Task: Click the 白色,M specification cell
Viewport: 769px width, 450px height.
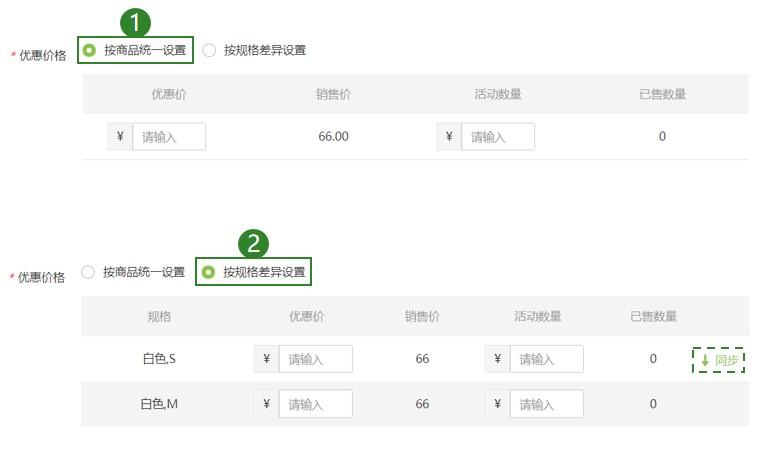Action: click(159, 404)
